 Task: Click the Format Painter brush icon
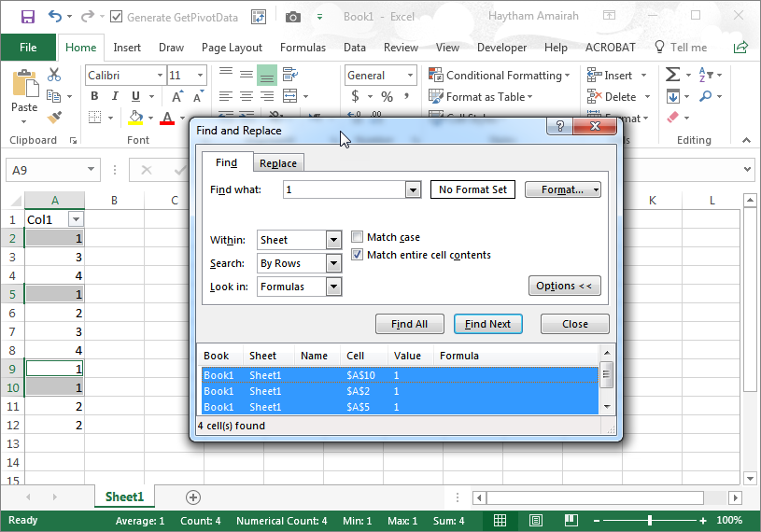point(54,117)
